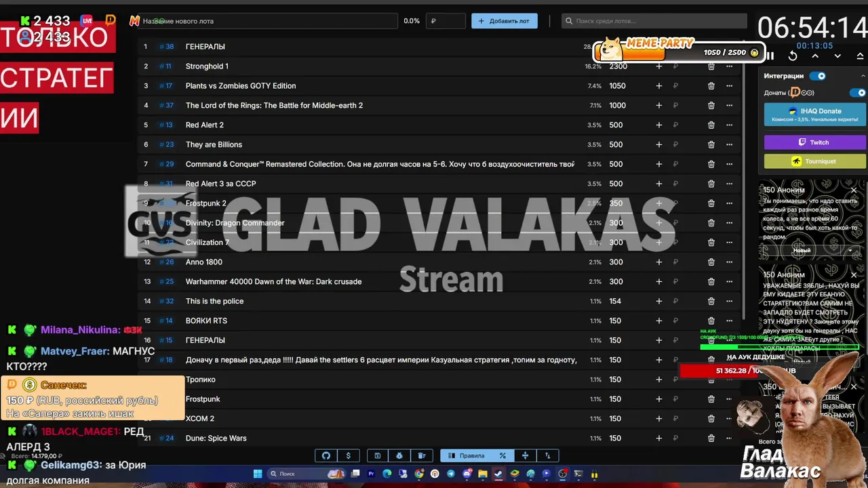Image resolution: width=868 pixels, height=488 pixels.
Task: Open the GitHub link icon
Action: [326, 455]
